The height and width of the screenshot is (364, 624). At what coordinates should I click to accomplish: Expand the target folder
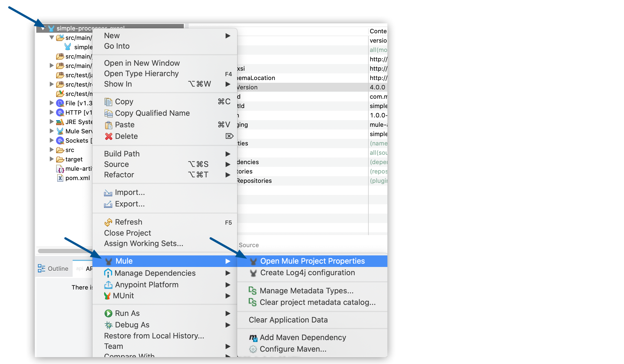click(x=52, y=159)
